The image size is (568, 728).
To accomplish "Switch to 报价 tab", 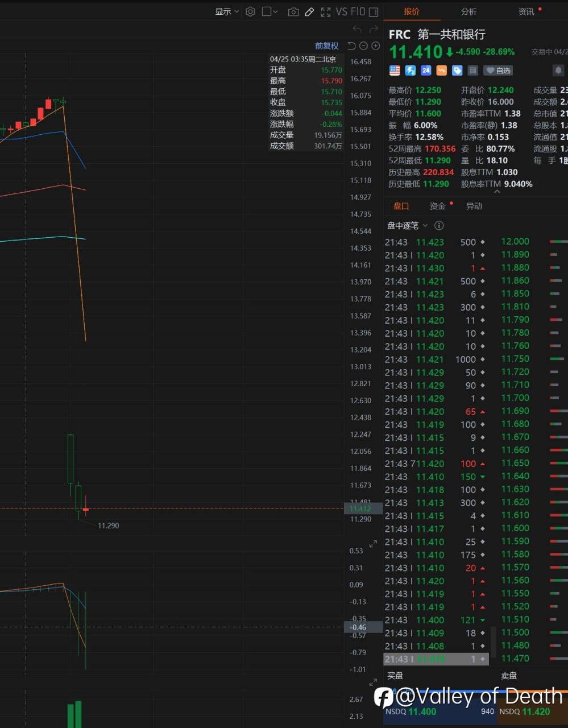I will point(412,11).
